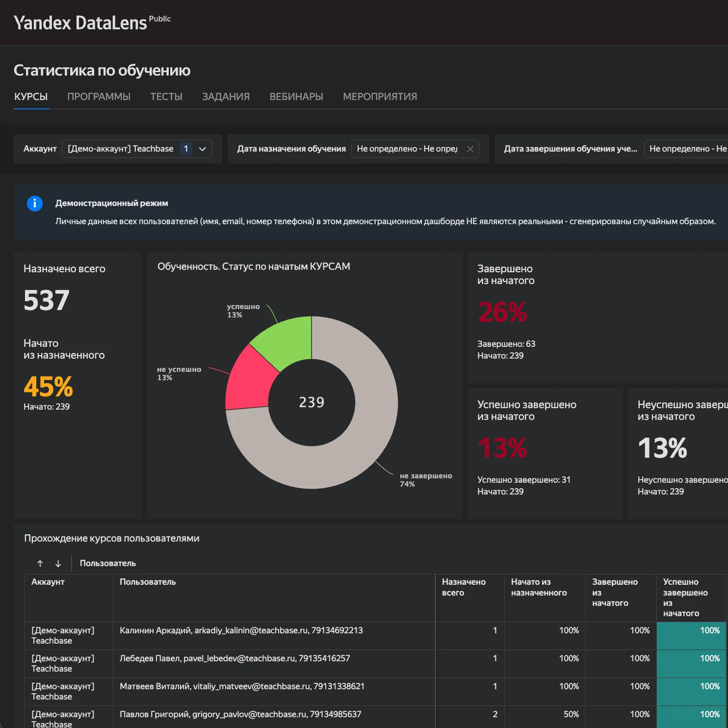Click the teal 100% cell for Калинин

pos(692,636)
